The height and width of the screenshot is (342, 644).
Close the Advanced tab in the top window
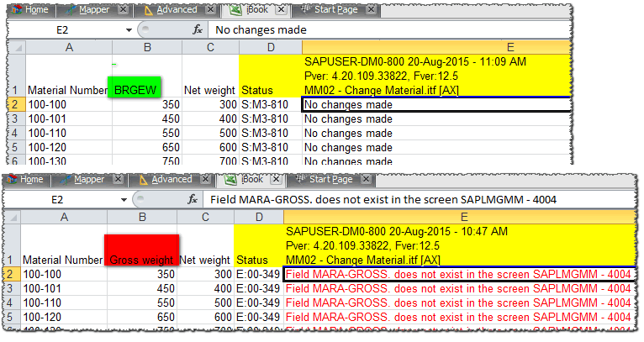click(x=209, y=10)
